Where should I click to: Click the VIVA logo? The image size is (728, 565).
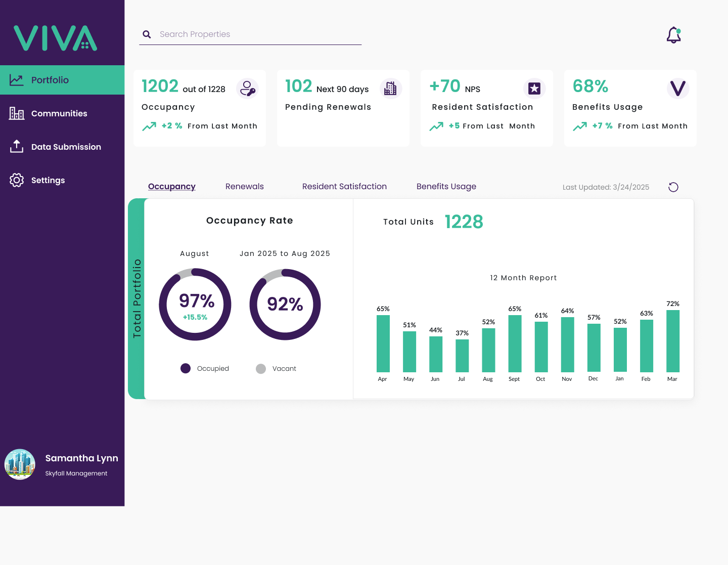point(56,38)
